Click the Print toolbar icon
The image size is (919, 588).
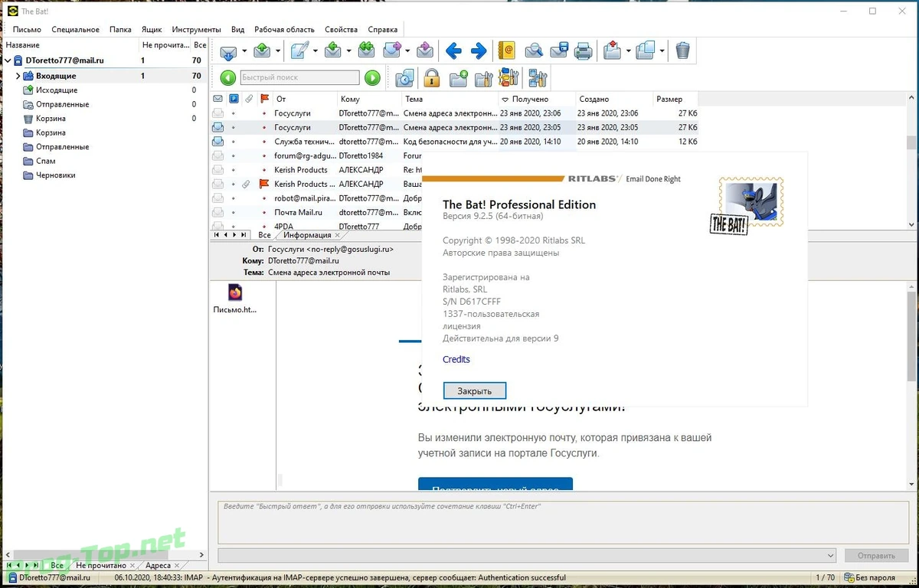(x=584, y=51)
